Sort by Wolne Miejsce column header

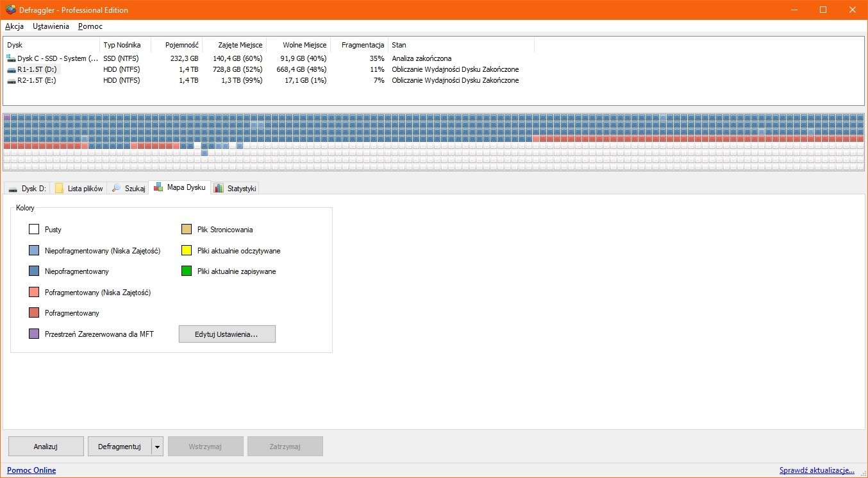298,45
